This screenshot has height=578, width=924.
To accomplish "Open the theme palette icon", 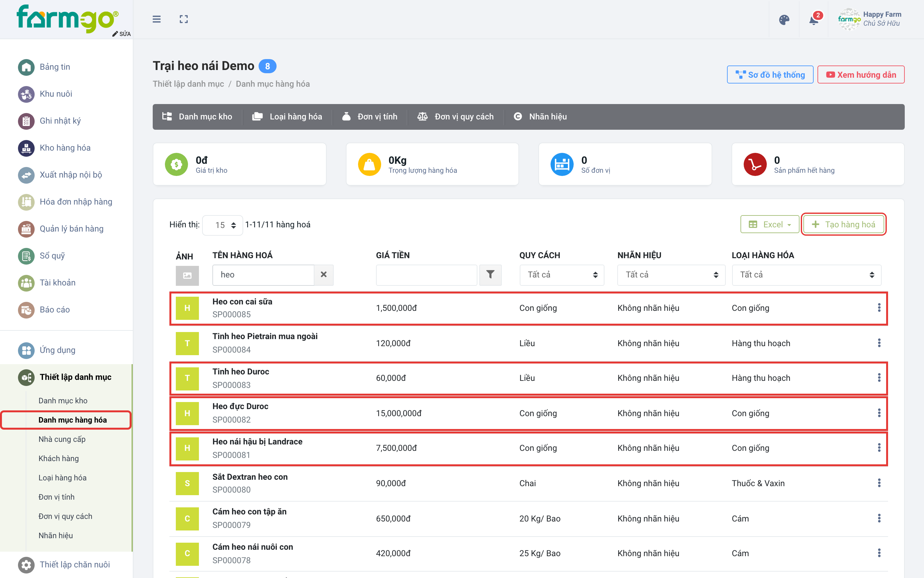I will 784,20.
